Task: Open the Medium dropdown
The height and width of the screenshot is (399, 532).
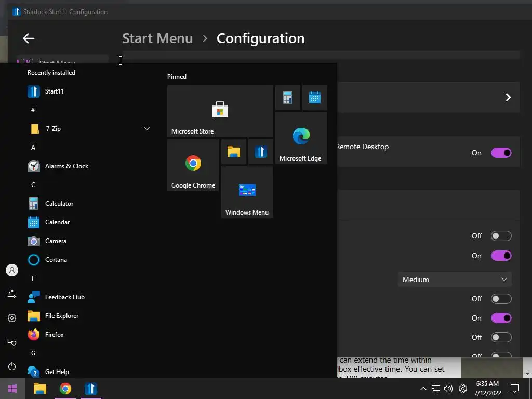Action: (455, 280)
